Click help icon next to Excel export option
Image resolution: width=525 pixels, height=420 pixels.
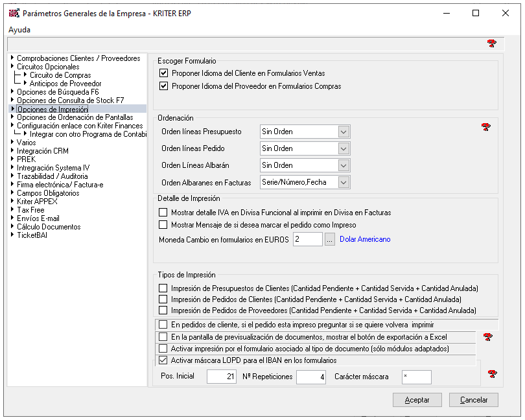click(488, 337)
